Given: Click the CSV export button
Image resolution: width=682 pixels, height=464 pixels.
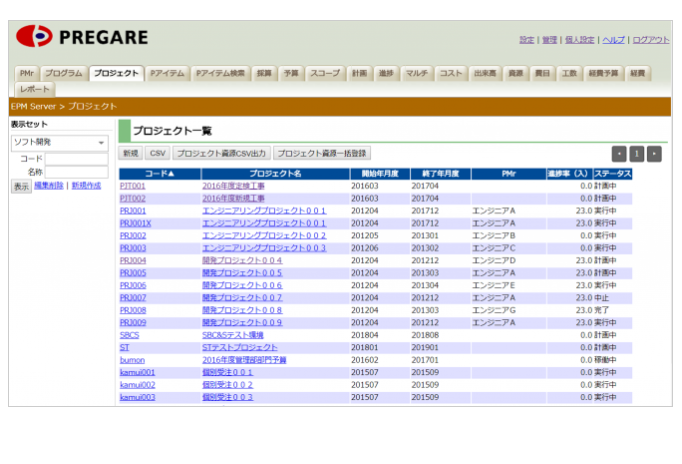Looking at the screenshot, I should click(x=158, y=154).
